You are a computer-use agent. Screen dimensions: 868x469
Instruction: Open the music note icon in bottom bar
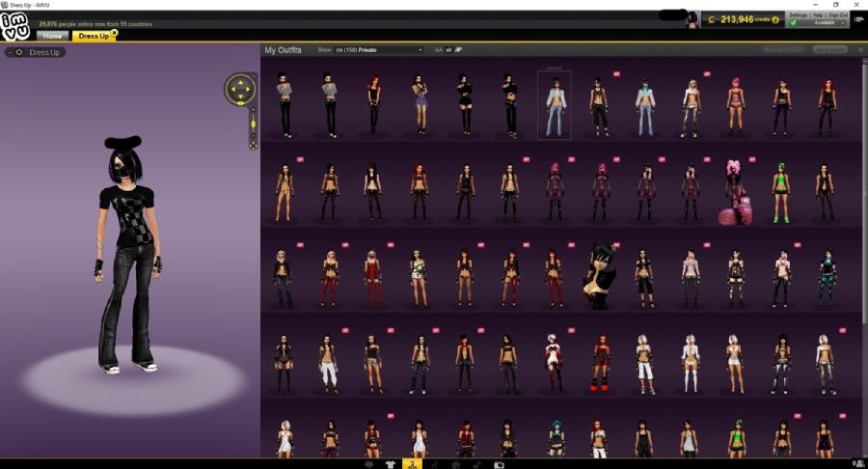pos(476,464)
